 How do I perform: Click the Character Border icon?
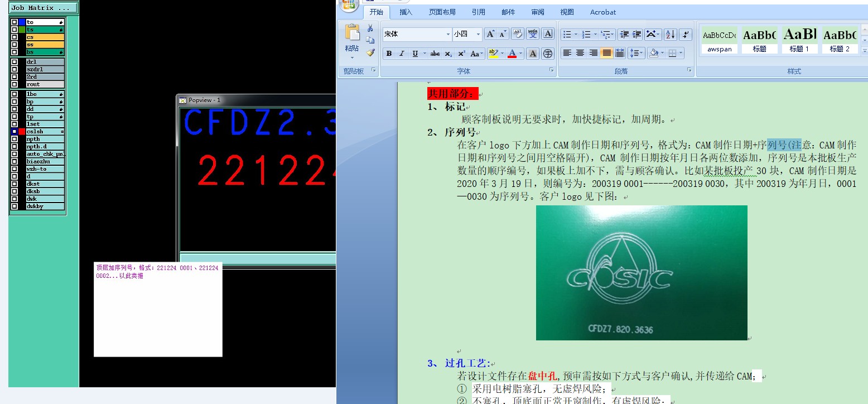point(548,34)
